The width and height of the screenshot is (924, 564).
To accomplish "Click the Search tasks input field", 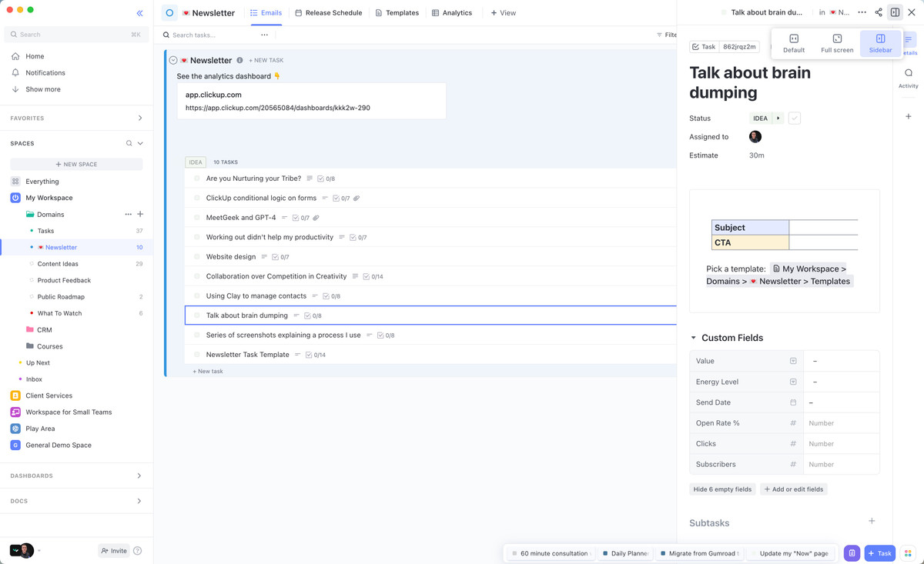I will 208,35.
